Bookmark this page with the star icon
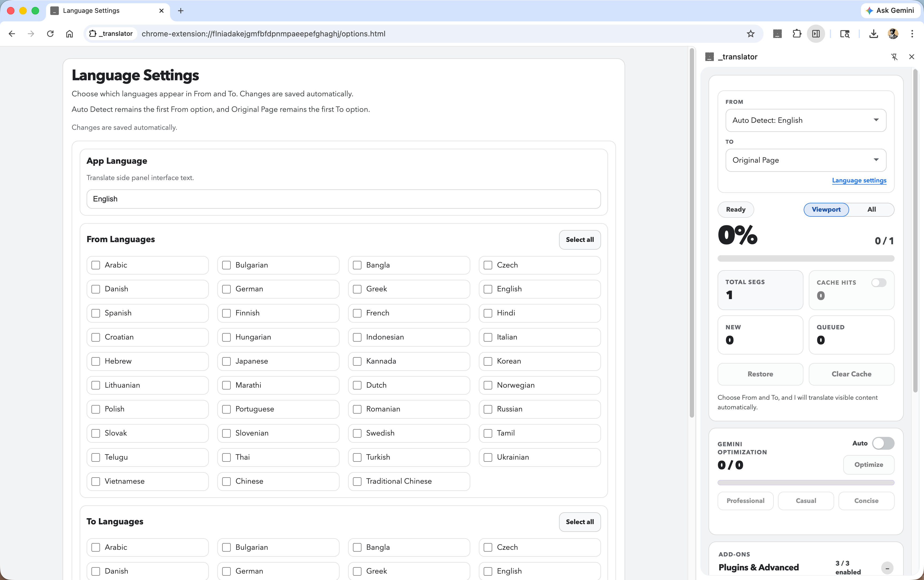The width and height of the screenshot is (924, 580). click(750, 34)
